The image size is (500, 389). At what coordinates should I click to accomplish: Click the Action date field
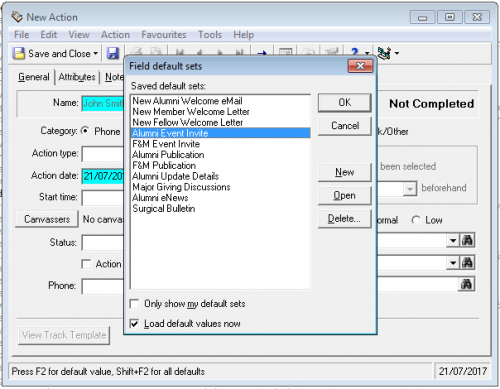tap(103, 176)
